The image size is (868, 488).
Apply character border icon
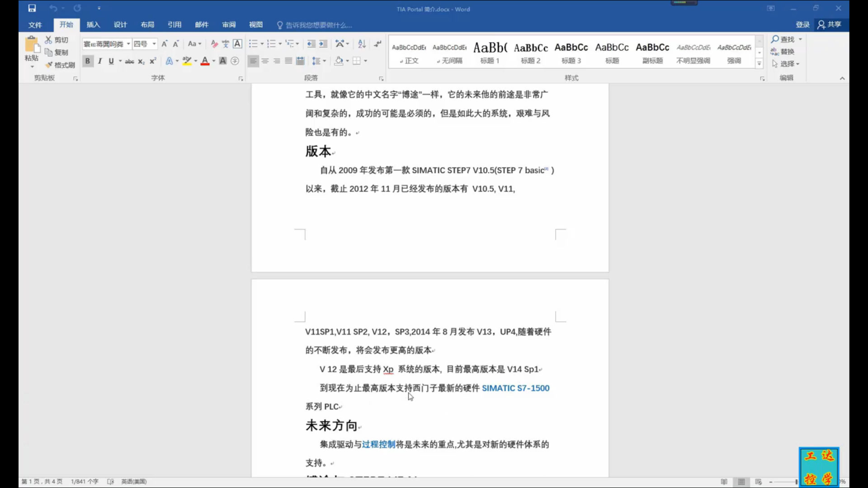click(237, 44)
